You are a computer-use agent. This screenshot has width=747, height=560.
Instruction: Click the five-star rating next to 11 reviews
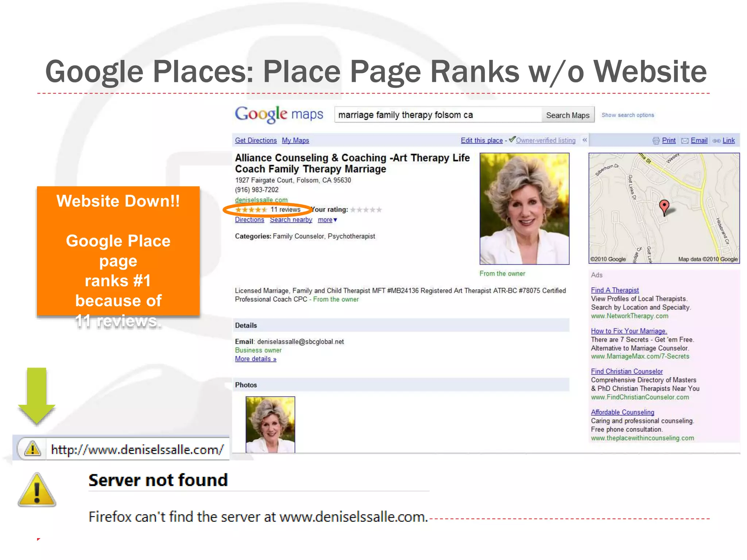tap(251, 210)
